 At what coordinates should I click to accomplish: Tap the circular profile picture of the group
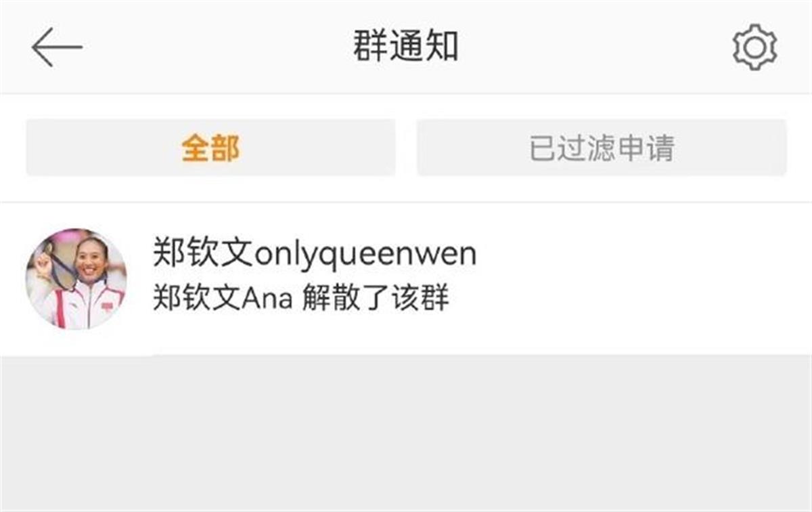(x=76, y=279)
